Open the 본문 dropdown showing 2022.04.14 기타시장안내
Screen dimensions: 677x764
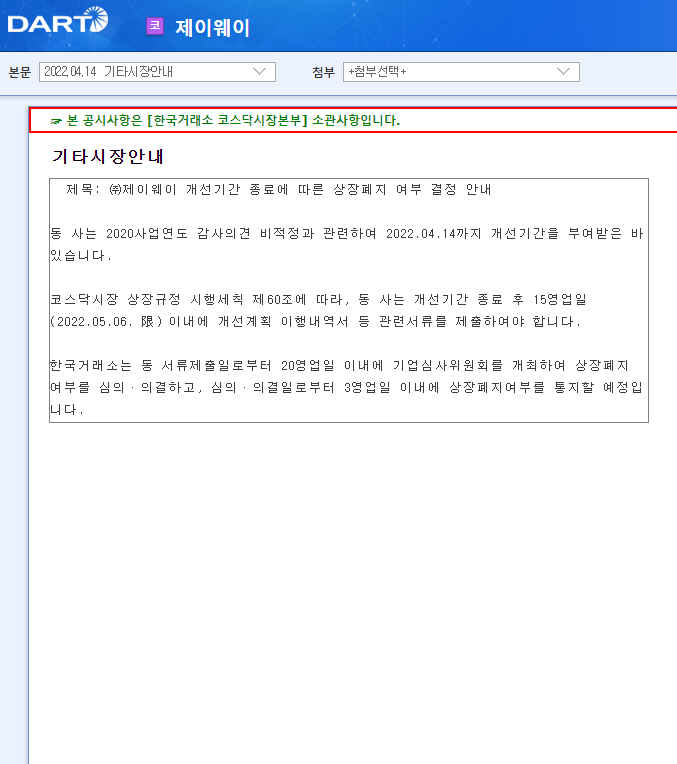(x=157, y=72)
